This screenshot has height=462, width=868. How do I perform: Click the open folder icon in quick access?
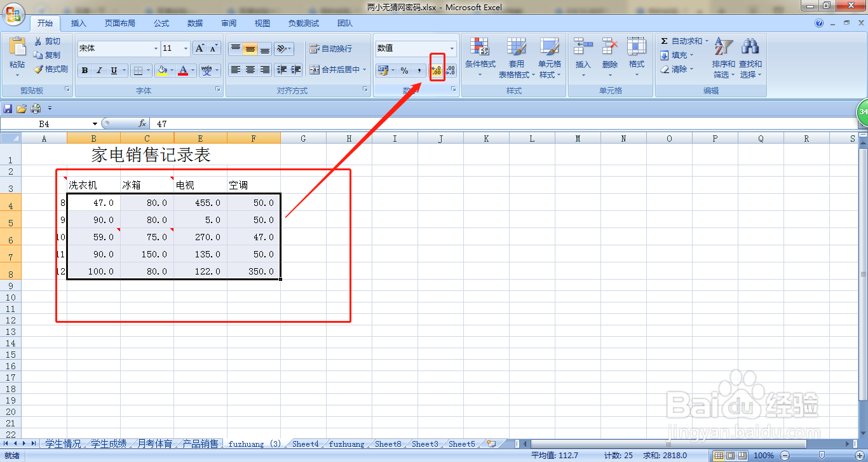click(x=22, y=108)
